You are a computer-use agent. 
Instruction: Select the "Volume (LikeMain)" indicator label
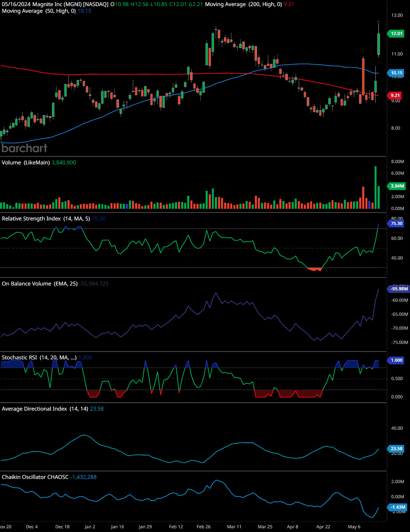click(x=26, y=163)
